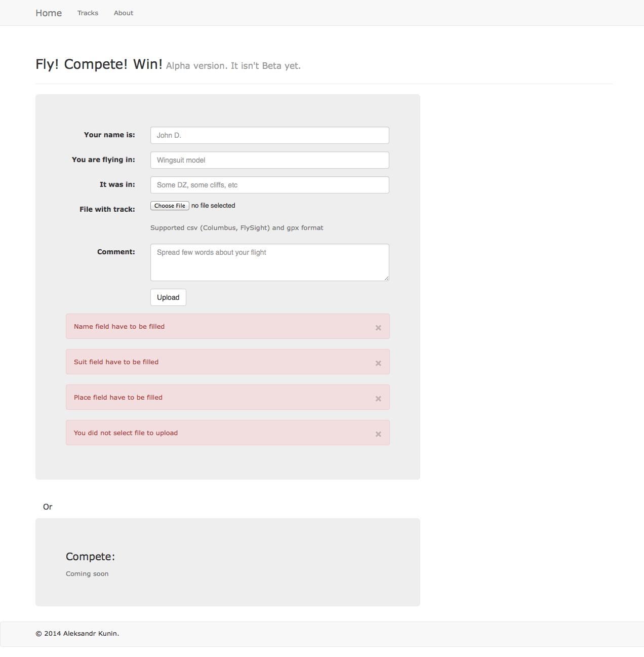Screen dimensions: 644x657
Task: Click the 'Your name is:' label
Action: pos(109,135)
